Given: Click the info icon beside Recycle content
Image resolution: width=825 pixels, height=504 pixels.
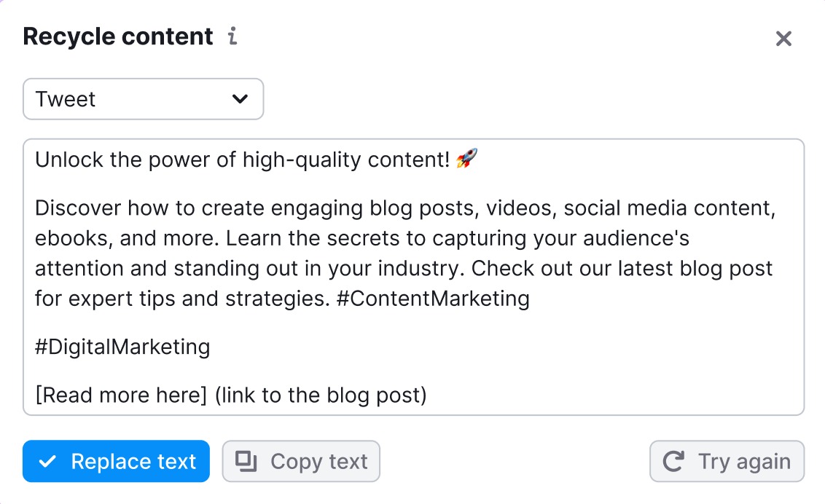Looking at the screenshot, I should click(x=232, y=36).
